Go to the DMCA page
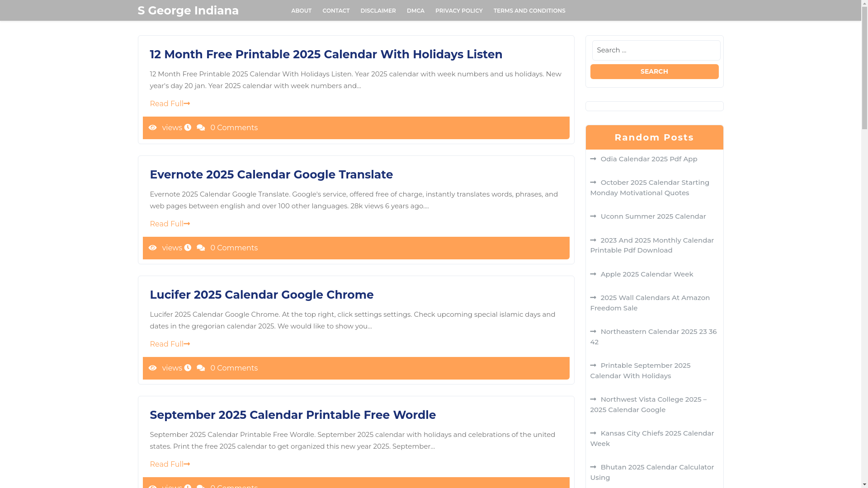This screenshot has height=488, width=868. [x=415, y=11]
